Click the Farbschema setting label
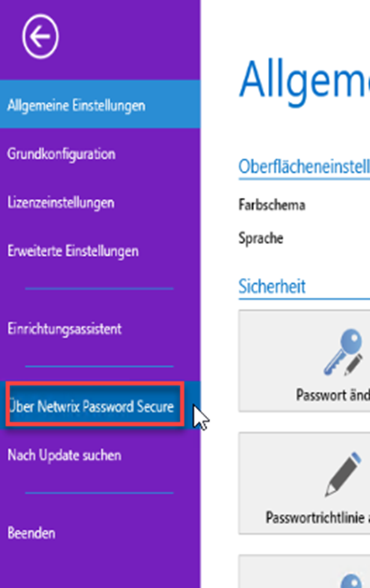The height and width of the screenshot is (588, 370). [x=272, y=204]
